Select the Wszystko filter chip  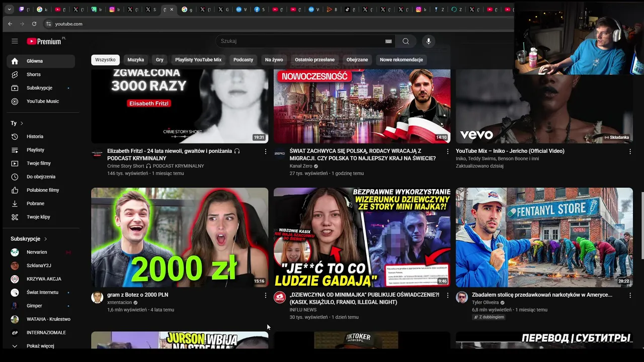[x=105, y=60]
